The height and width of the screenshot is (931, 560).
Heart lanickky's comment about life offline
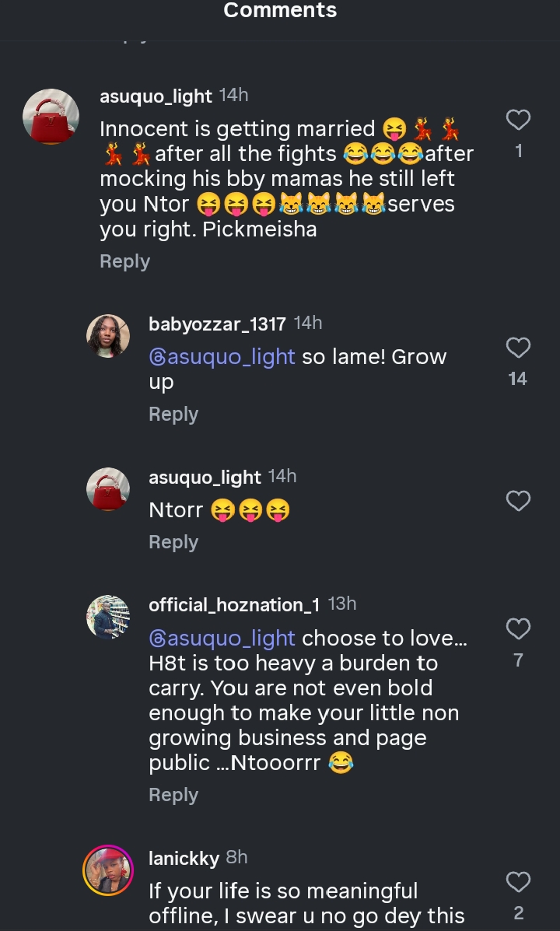click(518, 882)
